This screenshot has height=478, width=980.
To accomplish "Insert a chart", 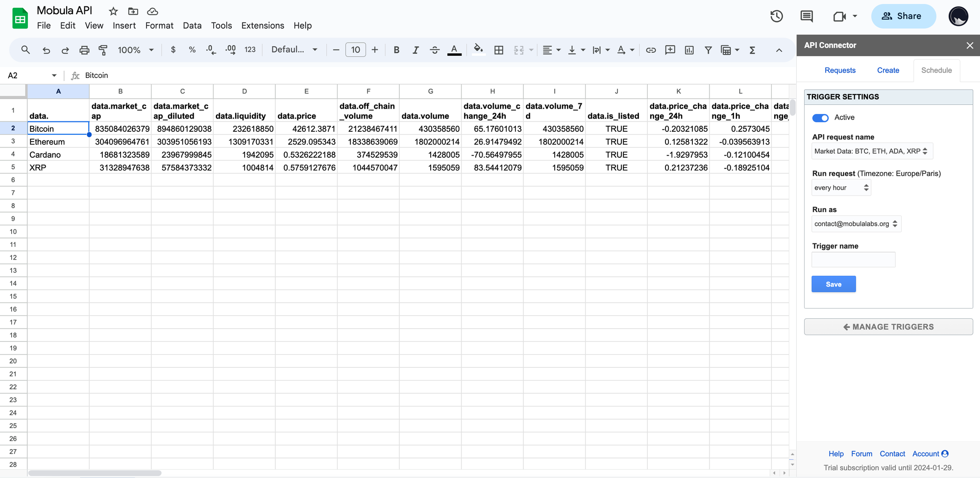I will [x=689, y=49].
